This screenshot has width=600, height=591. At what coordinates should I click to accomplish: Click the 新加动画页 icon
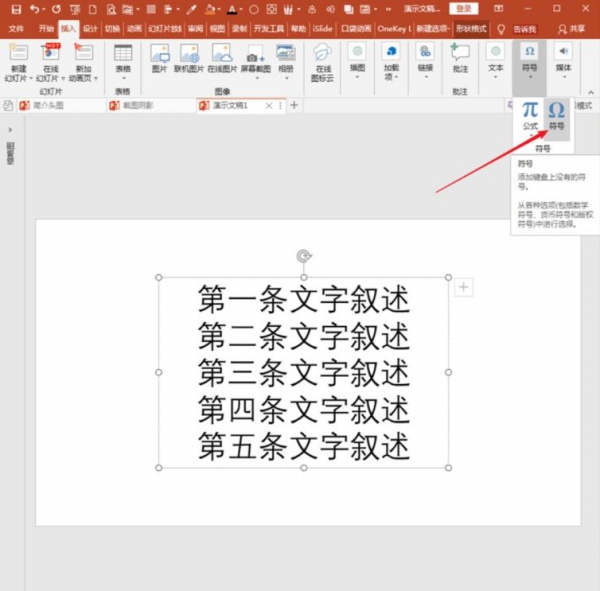pyautogui.click(x=83, y=52)
